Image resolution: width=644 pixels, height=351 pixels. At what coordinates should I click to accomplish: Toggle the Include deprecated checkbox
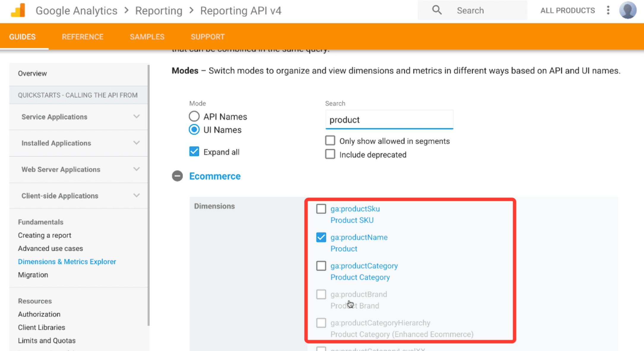pyautogui.click(x=330, y=154)
